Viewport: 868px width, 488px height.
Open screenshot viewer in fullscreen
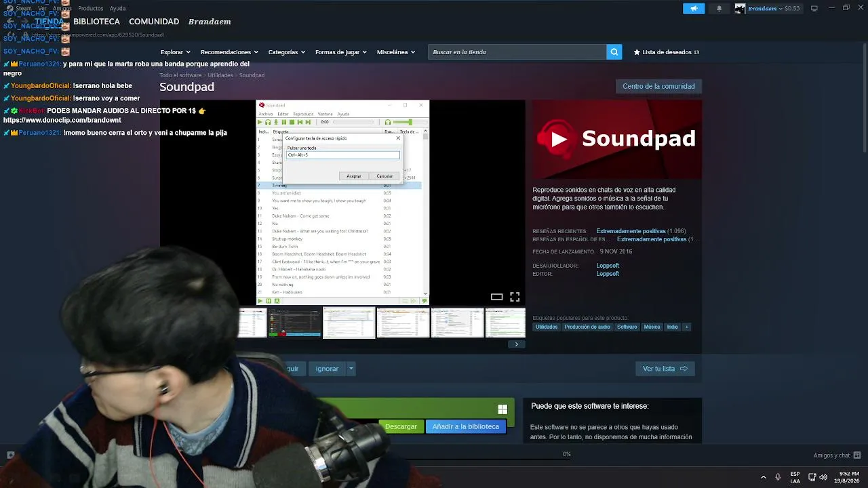pos(515,297)
